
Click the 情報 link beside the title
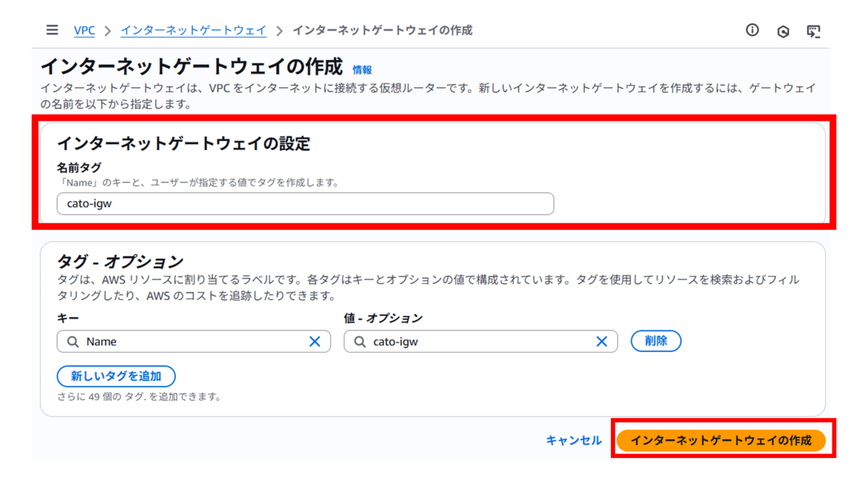[362, 70]
